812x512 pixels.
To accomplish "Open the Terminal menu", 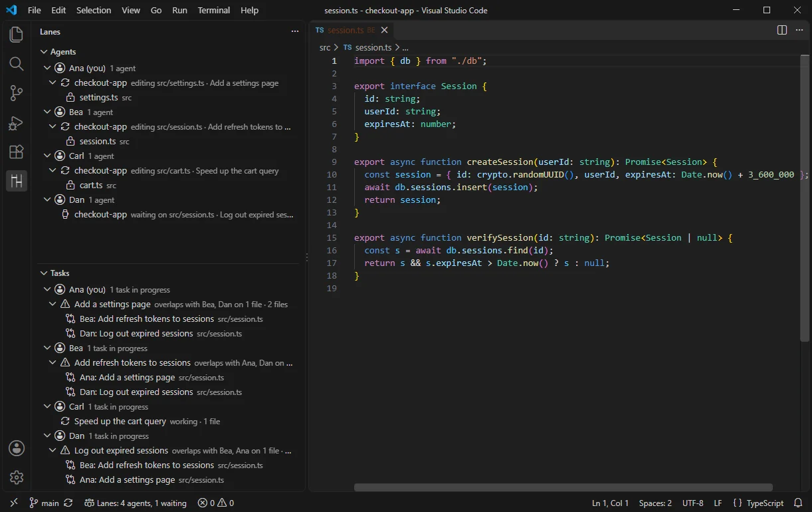I will pos(214,10).
